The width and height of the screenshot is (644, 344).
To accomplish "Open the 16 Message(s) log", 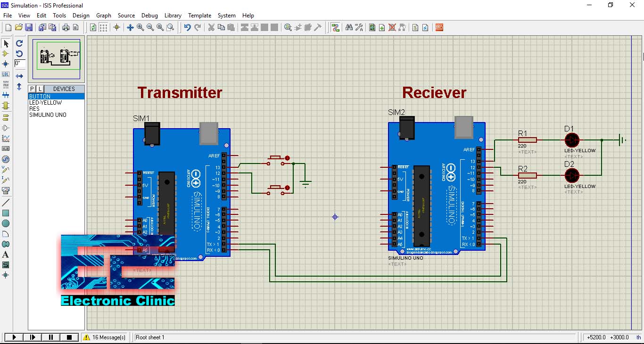I will [x=104, y=337].
